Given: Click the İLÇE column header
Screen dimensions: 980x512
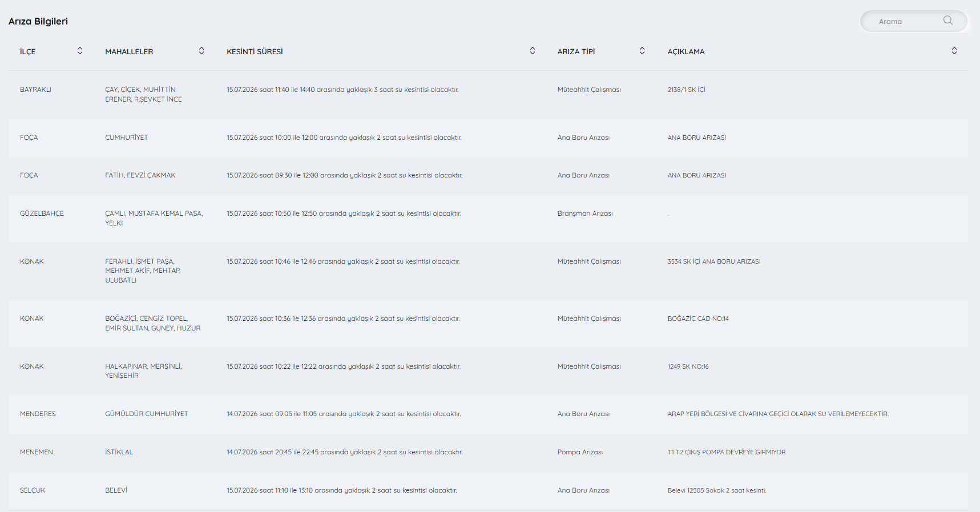Looking at the screenshot, I should click(28, 51).
